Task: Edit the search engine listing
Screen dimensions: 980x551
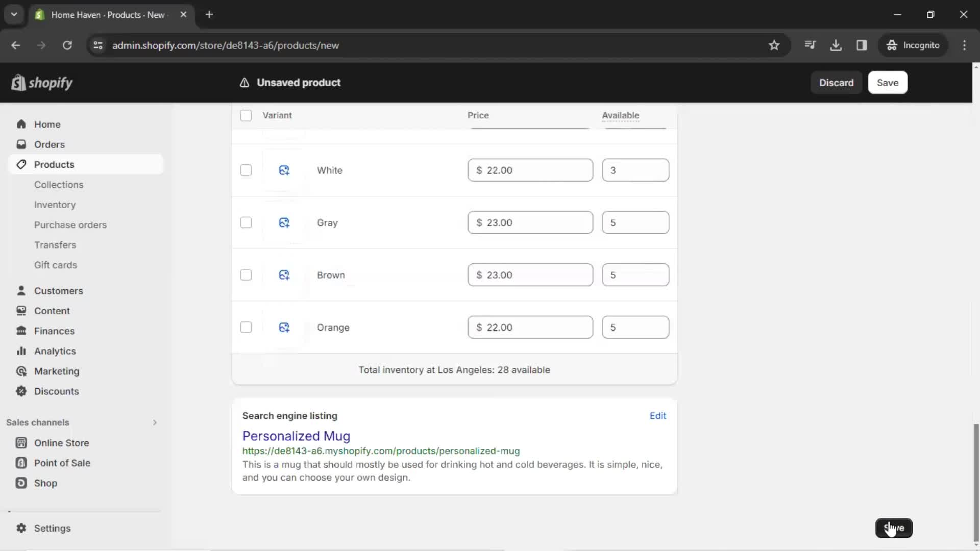Action: pos(658,416)
